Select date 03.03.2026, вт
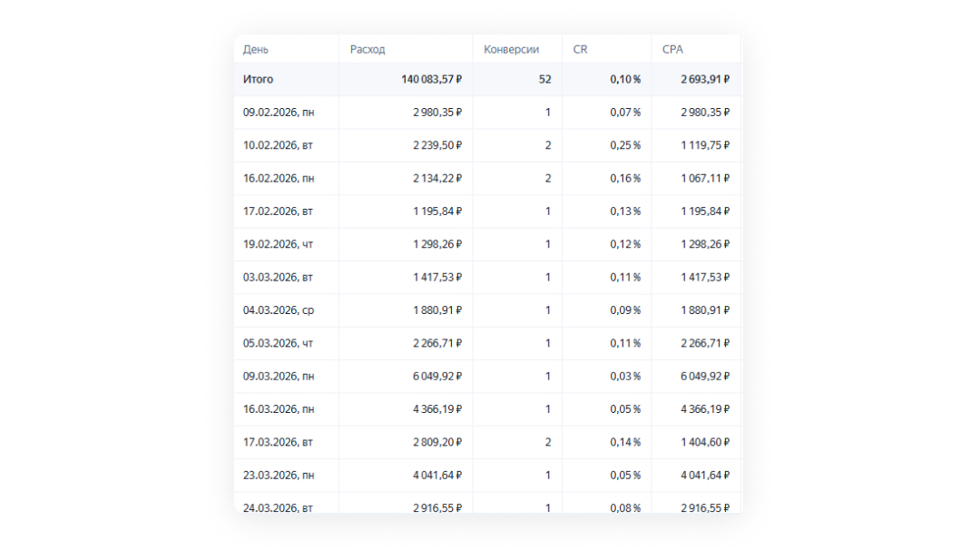The width and height of the screenshot is (980, 550). pyautogui.click(x=279, y=278)
